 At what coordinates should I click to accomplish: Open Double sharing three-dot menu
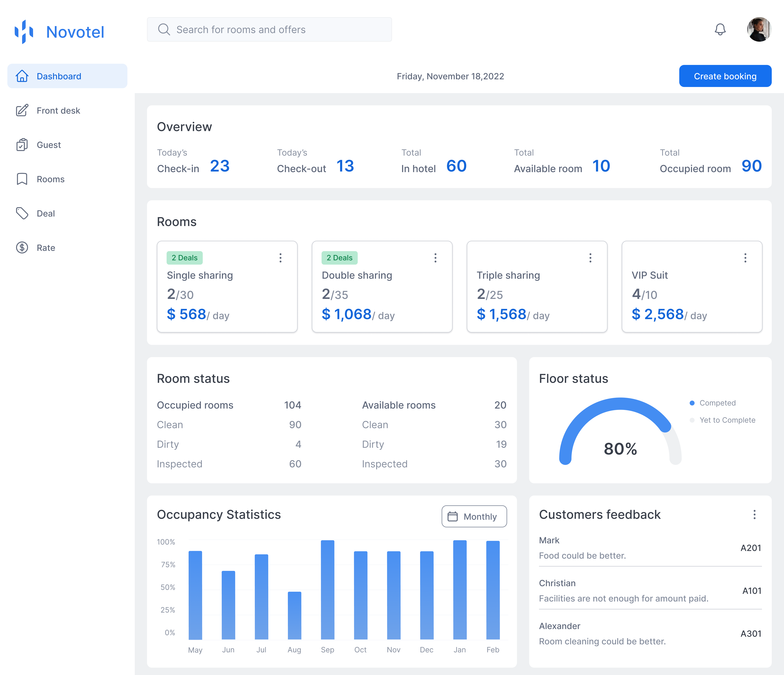(435, 258)
